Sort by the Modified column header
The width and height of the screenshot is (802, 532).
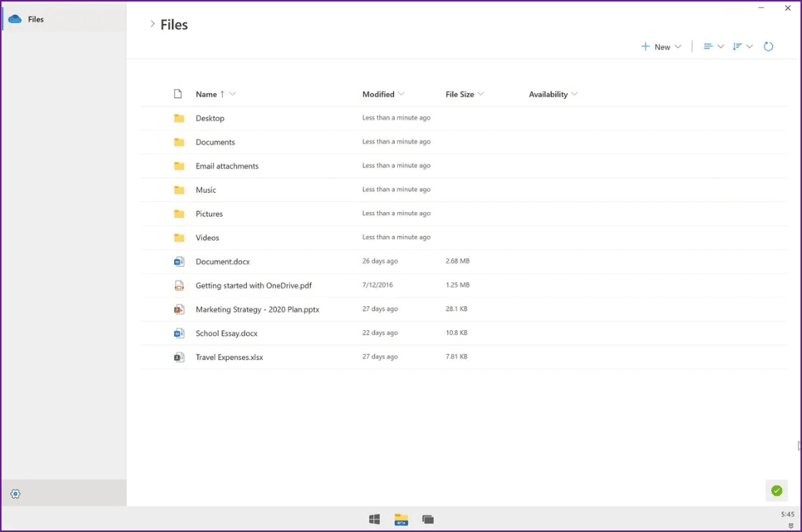point(379,94)
